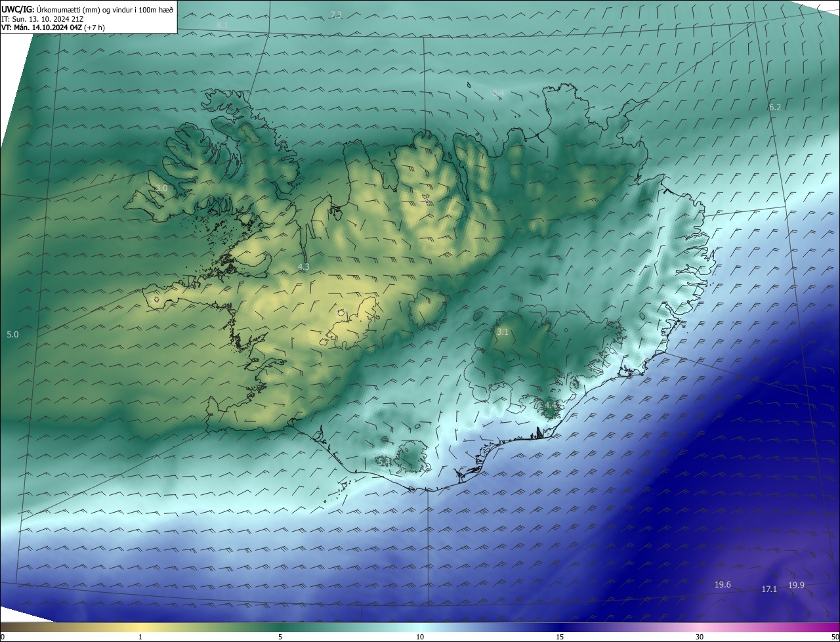Click the 7.3 value on the map
The width and height of the screenshot is (840, 642).
click(x=336, y=14)
